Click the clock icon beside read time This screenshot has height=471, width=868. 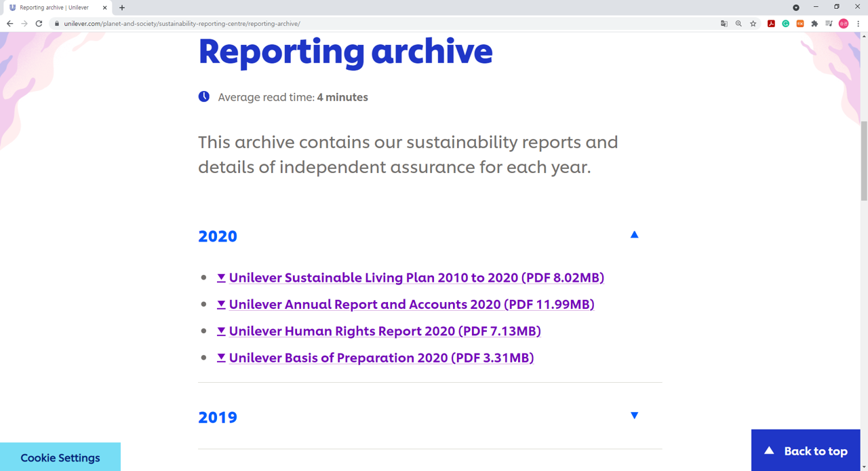pyautogui.click(x=204, y=96)
